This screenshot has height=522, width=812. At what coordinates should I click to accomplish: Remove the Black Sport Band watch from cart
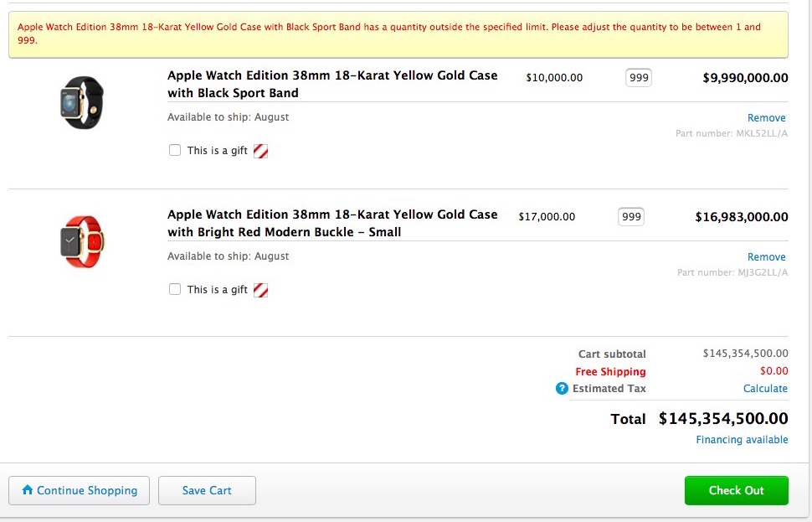(767, 117)
